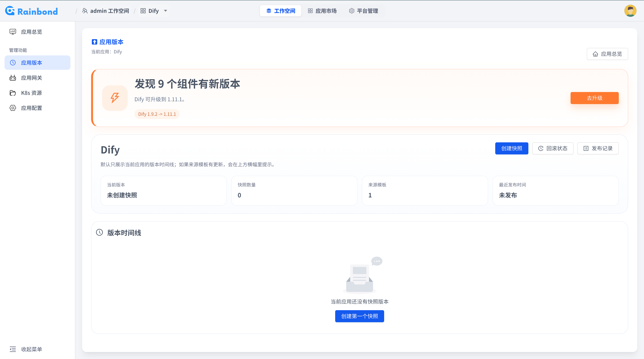Click the 当前版本 未创建快照 card

[x=163, y=191]
